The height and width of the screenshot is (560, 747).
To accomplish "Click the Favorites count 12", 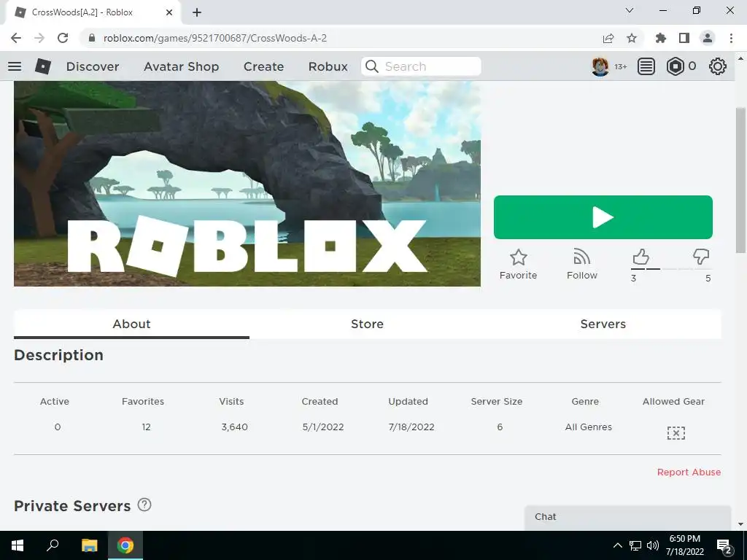I will point(146,427).
